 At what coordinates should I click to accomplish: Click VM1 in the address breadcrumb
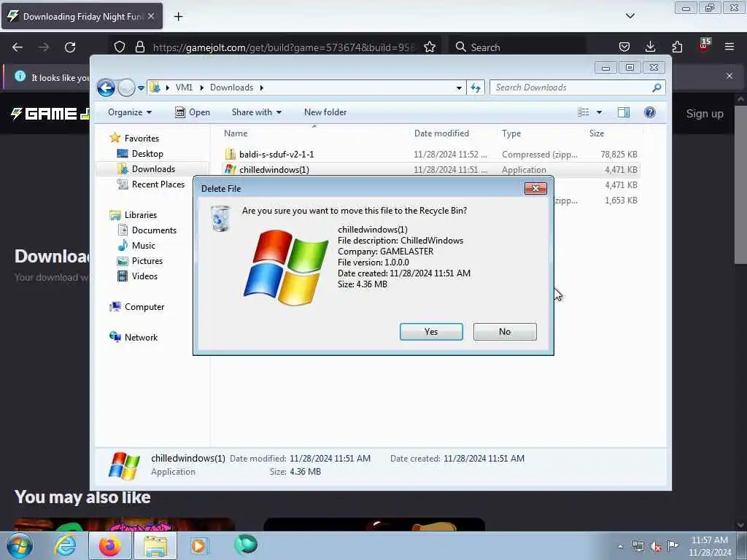[x=184, y=87]
